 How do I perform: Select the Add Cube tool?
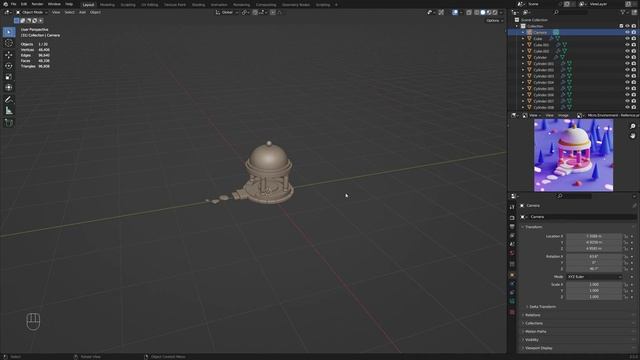pos(9,123)
